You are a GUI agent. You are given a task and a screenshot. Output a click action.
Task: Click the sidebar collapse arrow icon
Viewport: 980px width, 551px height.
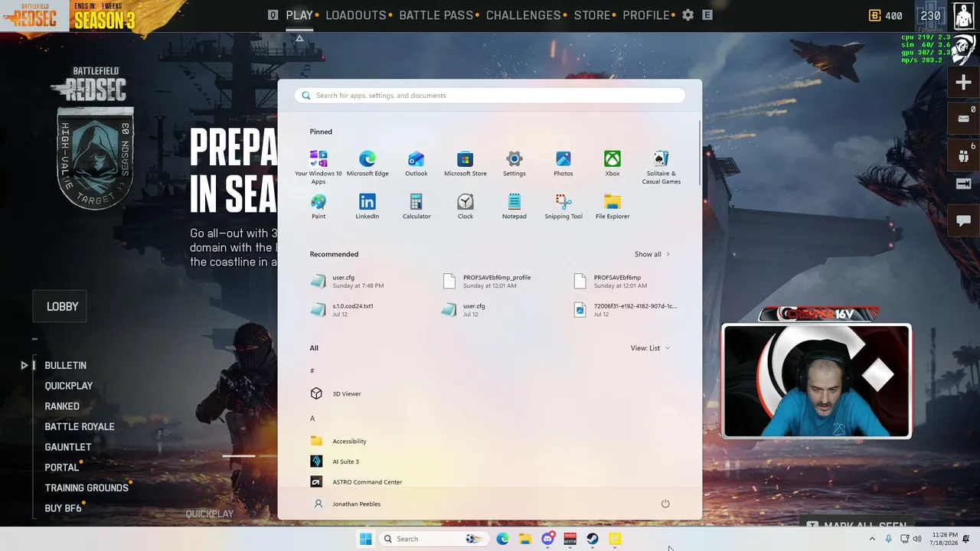(x=963, y=184)
